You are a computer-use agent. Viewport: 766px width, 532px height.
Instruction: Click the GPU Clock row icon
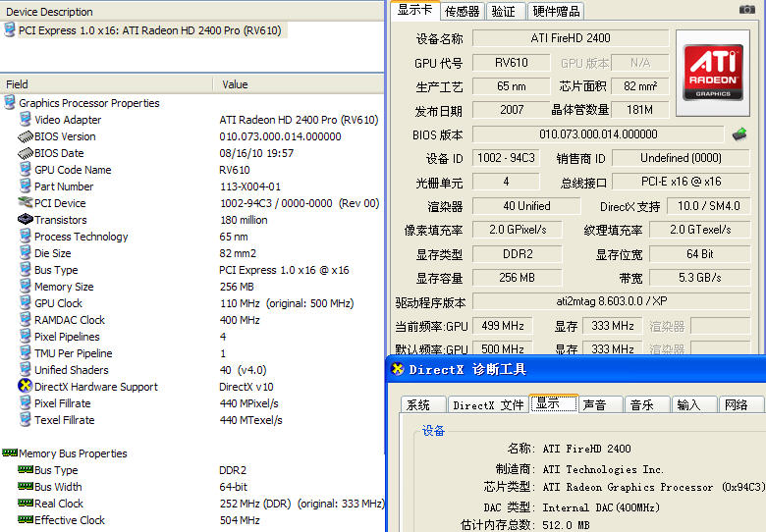[x=25, y=302]
